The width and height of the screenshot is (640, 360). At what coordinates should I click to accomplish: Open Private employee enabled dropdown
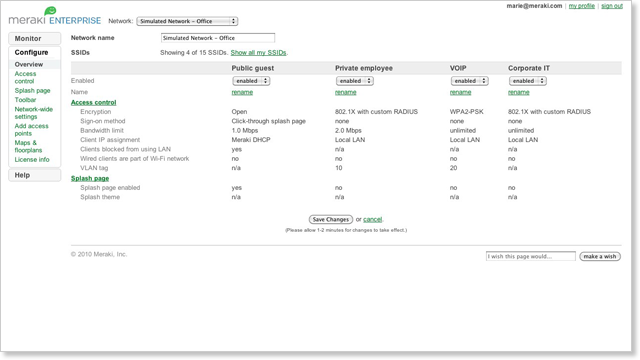[354, 81]
